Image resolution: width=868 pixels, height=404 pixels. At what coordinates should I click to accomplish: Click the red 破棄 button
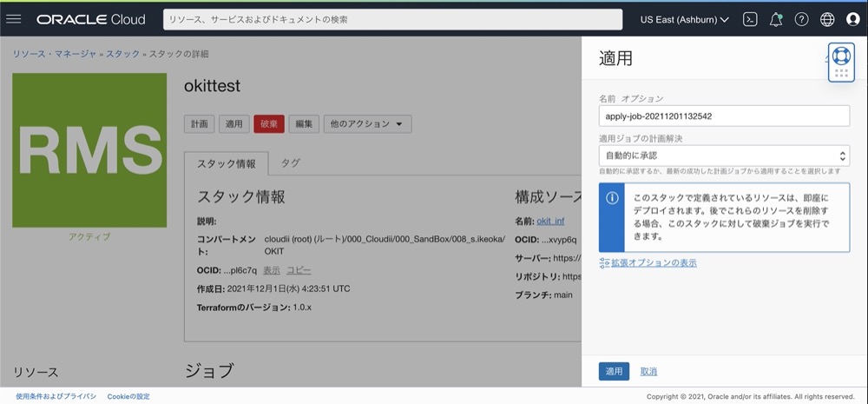click(269, 124)
